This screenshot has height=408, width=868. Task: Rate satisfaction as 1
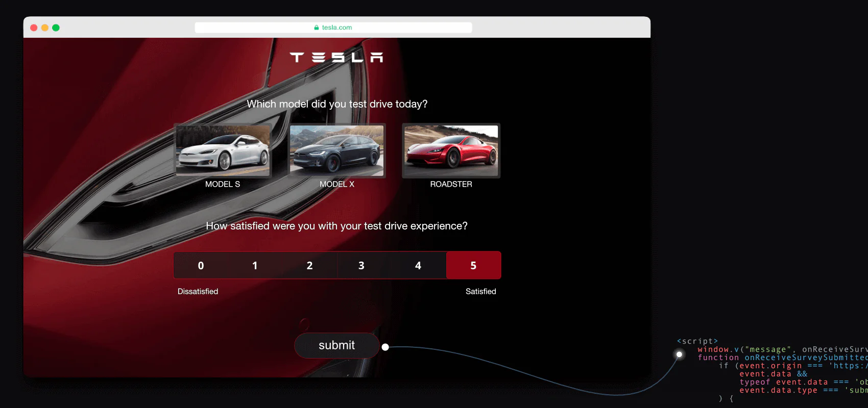[x=255, y=265]
